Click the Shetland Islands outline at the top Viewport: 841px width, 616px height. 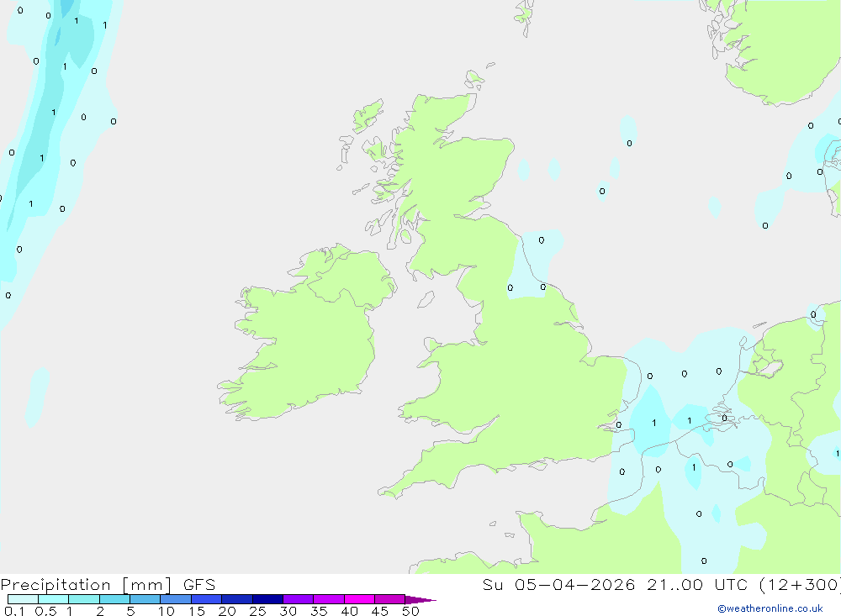[525, 17]
